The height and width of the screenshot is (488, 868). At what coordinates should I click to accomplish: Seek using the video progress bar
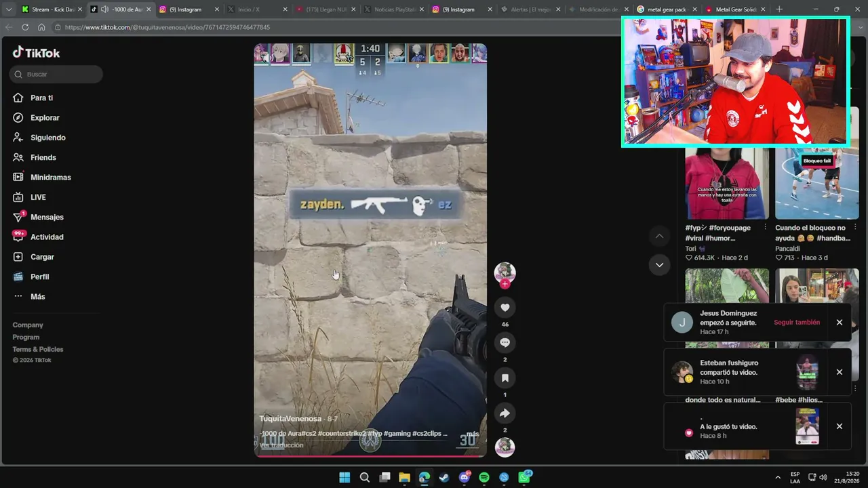[370, 456]
